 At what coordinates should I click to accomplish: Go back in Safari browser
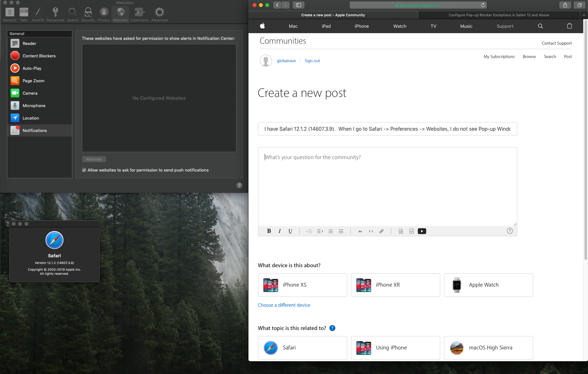coord(277,5)
